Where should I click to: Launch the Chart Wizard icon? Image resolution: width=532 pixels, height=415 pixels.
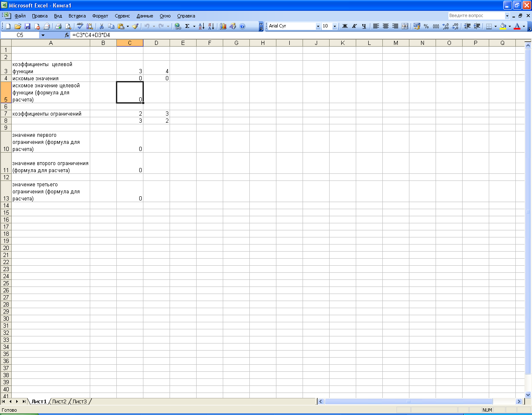[223, 26]
